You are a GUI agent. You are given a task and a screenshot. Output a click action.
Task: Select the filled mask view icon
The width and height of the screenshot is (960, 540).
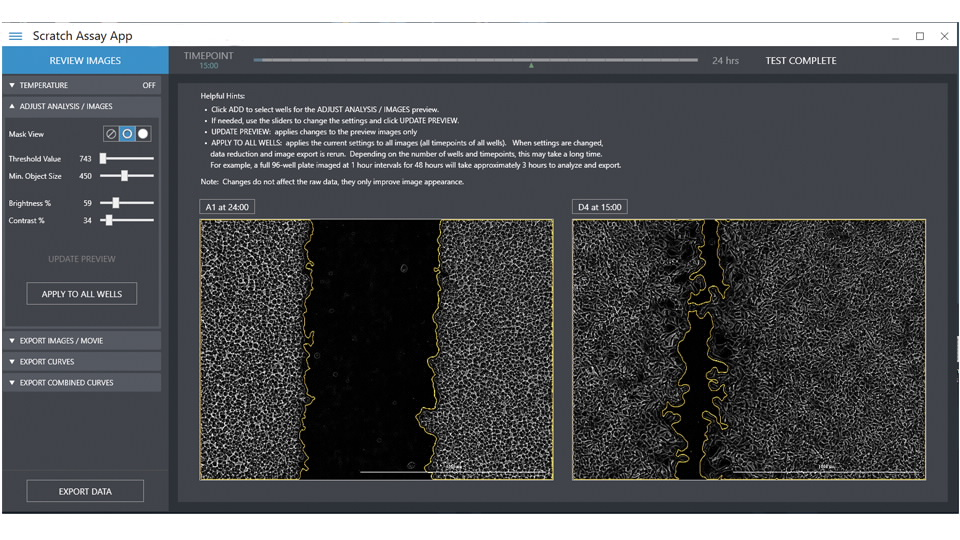[x=143, y=134]
